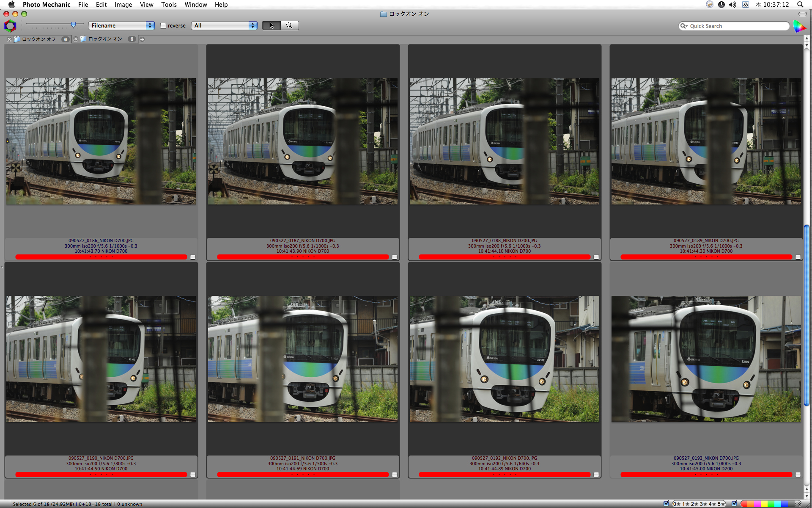Select the arrow pointer tool
812x508 pixels.
(272, 25)
